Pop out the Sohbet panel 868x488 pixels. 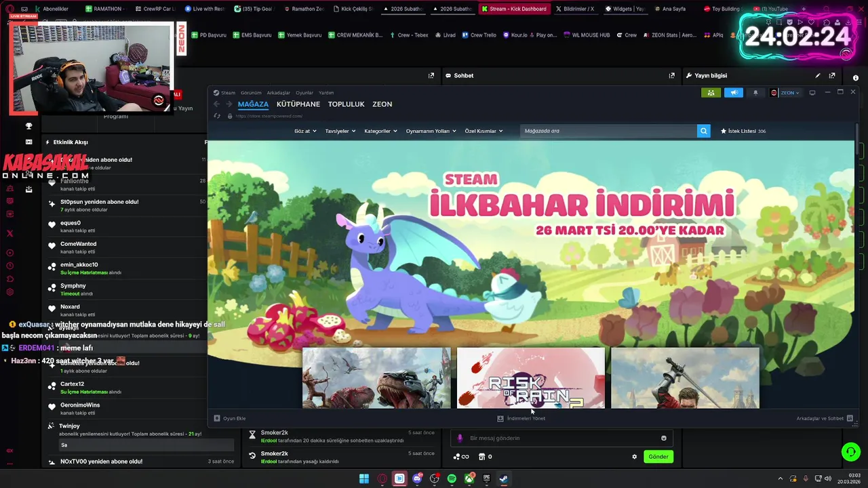(671, 75)
